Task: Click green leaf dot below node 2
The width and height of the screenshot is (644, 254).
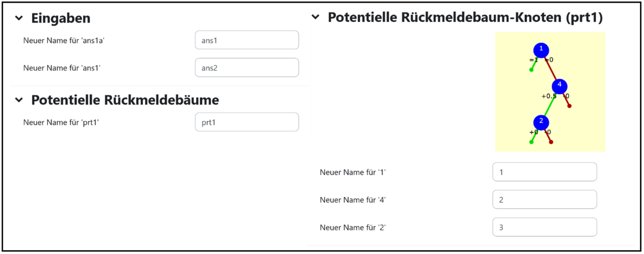Action: (531, 142)
